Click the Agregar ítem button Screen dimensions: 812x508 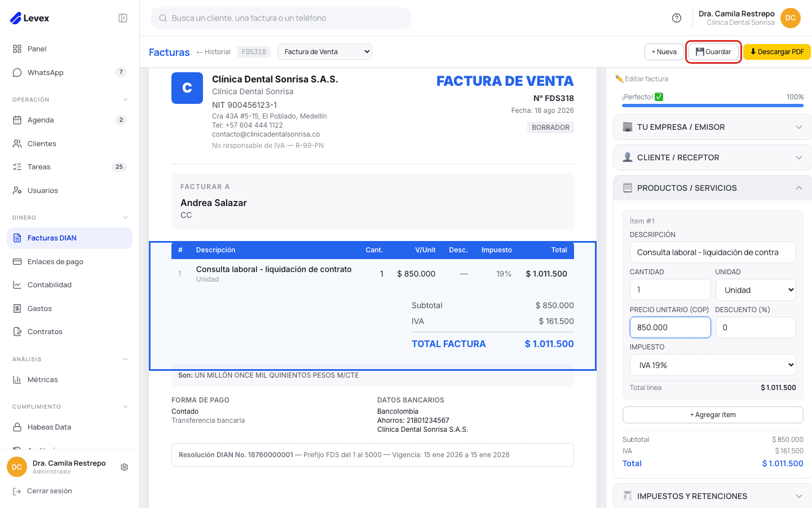[713, 415]
